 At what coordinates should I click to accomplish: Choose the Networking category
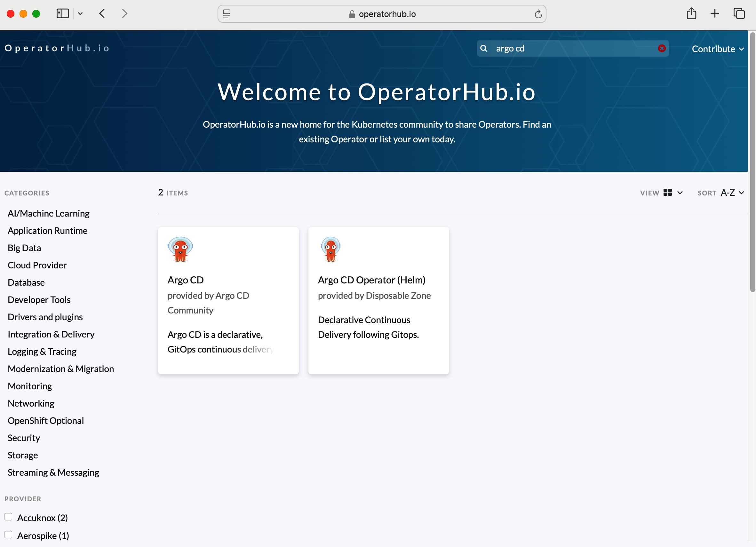pyautogui.click(x=31, y=404)
